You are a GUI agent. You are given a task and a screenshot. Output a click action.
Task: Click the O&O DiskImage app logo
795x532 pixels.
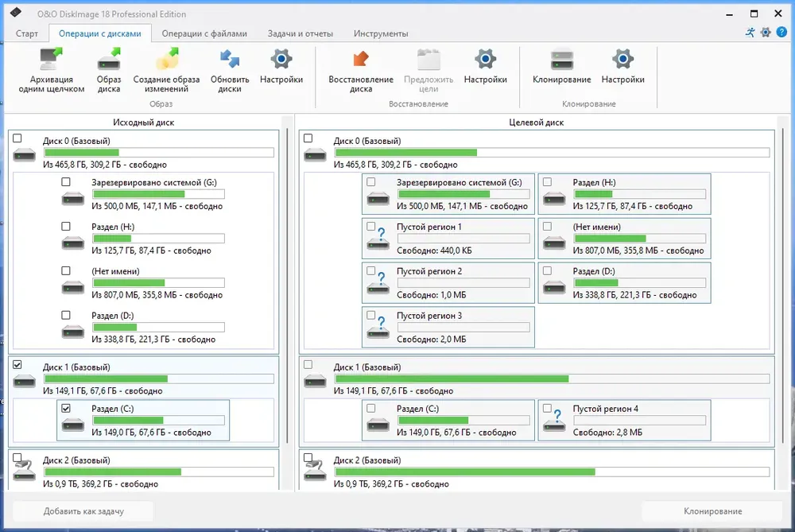(16, 12)
